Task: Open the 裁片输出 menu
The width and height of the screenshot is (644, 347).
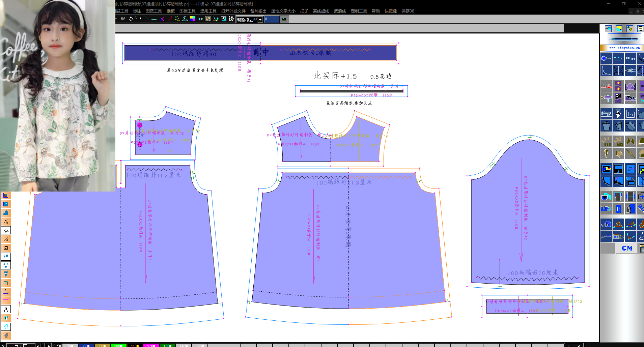Action: [258, 11]
